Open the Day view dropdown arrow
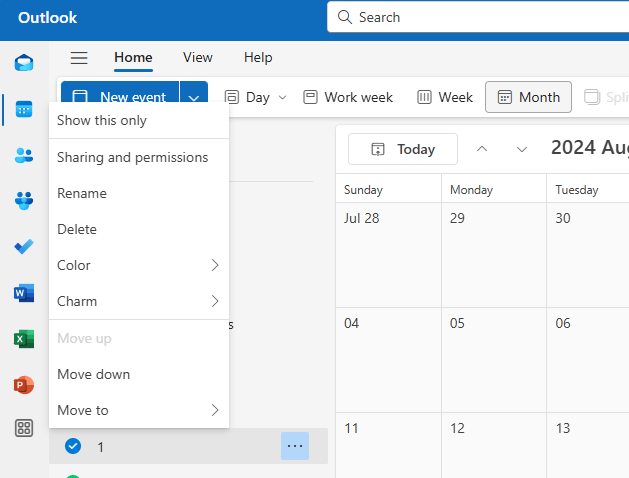The image size is (629, 478). point(282,97)
